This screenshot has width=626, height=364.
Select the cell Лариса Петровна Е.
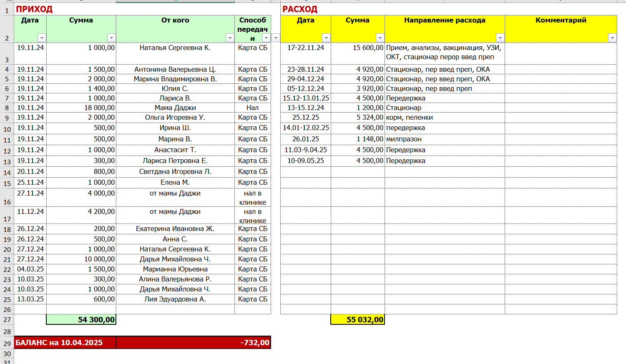(175, 161)
